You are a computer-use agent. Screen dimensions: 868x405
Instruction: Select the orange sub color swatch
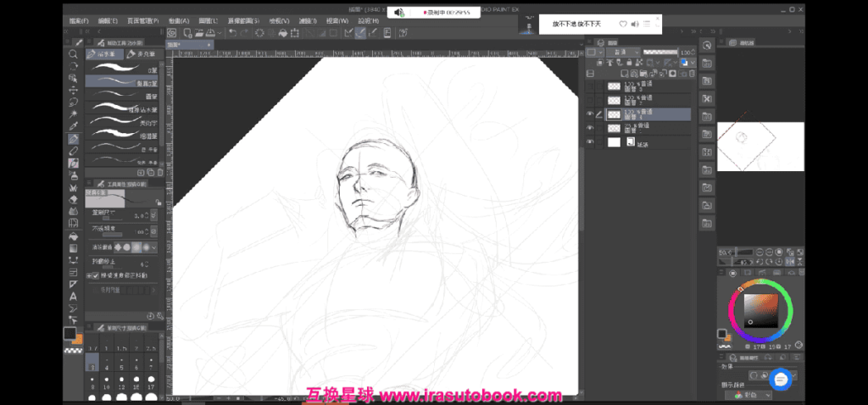point(77,339)
